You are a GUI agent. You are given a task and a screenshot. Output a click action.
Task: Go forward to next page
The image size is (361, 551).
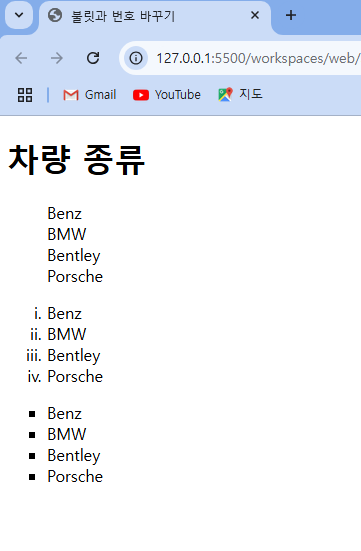[x=57, y=58]
